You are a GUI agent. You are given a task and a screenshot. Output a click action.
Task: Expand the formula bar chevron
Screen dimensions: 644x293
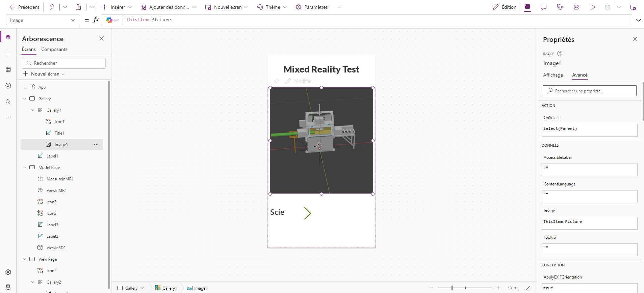point(638,20)
